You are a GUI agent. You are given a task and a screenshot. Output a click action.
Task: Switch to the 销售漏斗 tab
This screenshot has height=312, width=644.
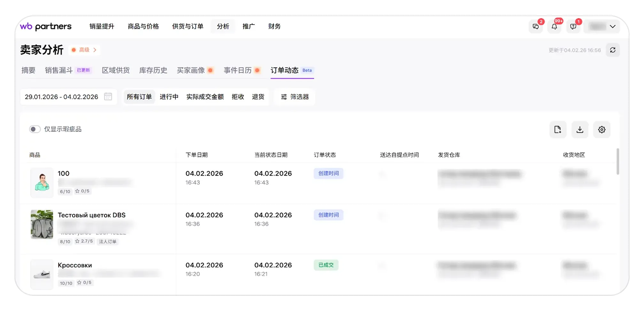[59, 70]
